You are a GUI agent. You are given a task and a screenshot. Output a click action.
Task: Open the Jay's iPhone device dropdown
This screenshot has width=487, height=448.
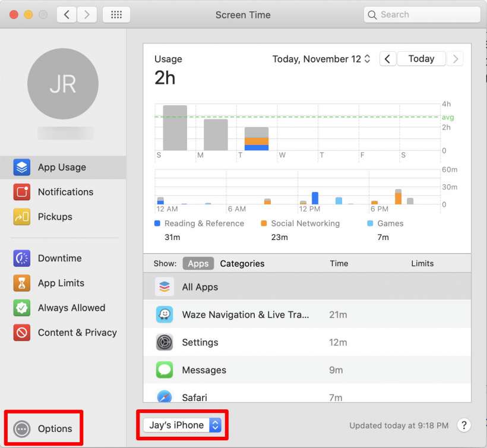(182, 425)
